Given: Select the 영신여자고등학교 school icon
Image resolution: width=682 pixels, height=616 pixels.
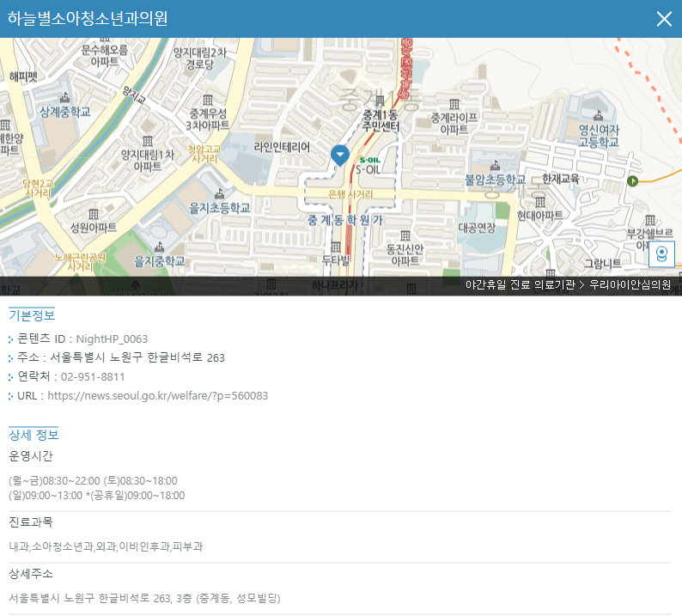Looking at the screenshot, I should [599, 115].
